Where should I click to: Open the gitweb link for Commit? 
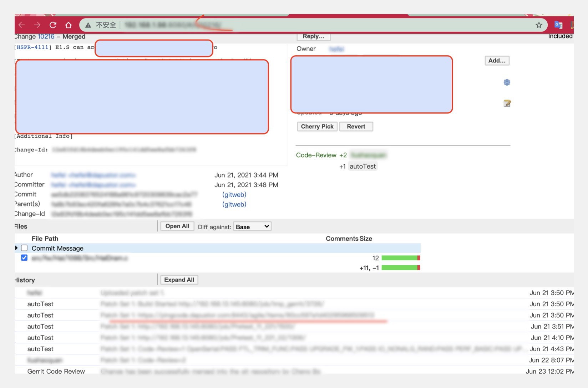(x=234, y=195)
